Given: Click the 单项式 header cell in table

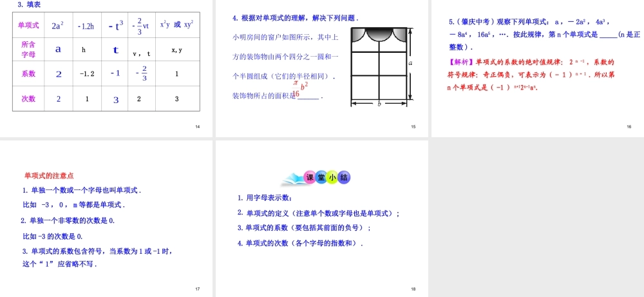Looking at the screenshot, I should pos(28,25).
